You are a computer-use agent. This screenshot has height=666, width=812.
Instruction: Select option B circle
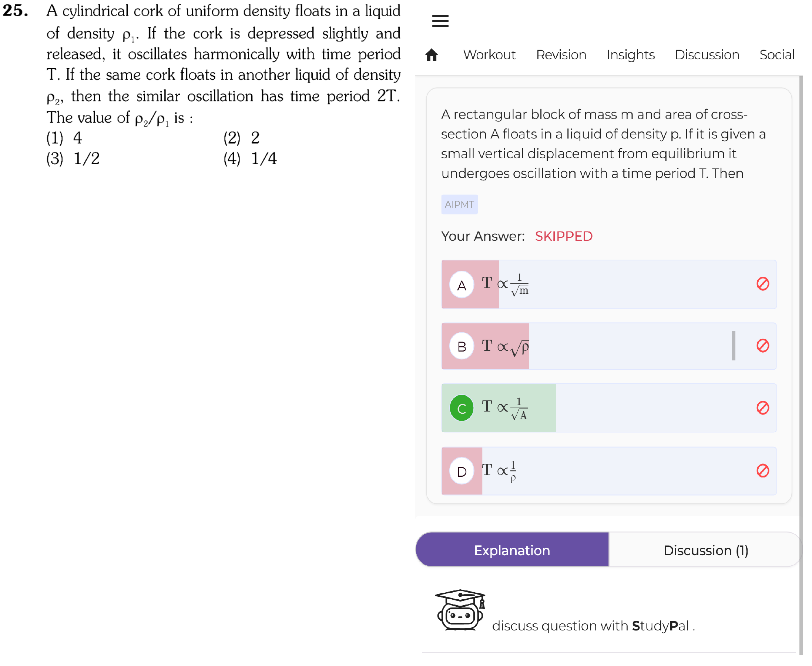pos(462,346)
